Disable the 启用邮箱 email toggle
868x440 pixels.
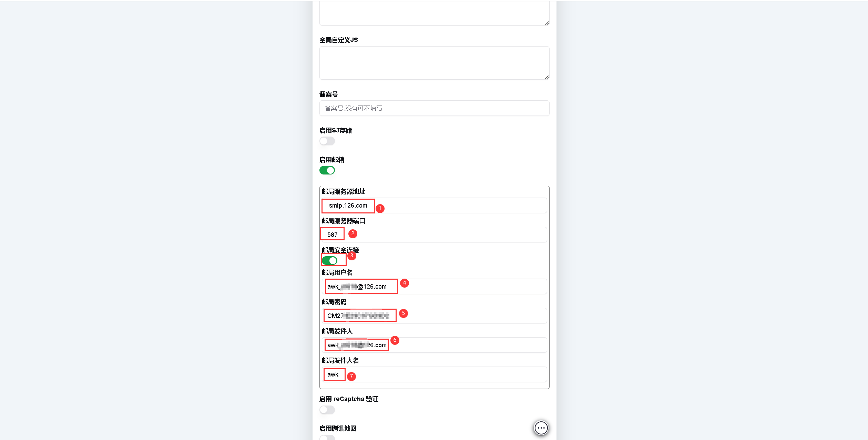tap(327, 170)
